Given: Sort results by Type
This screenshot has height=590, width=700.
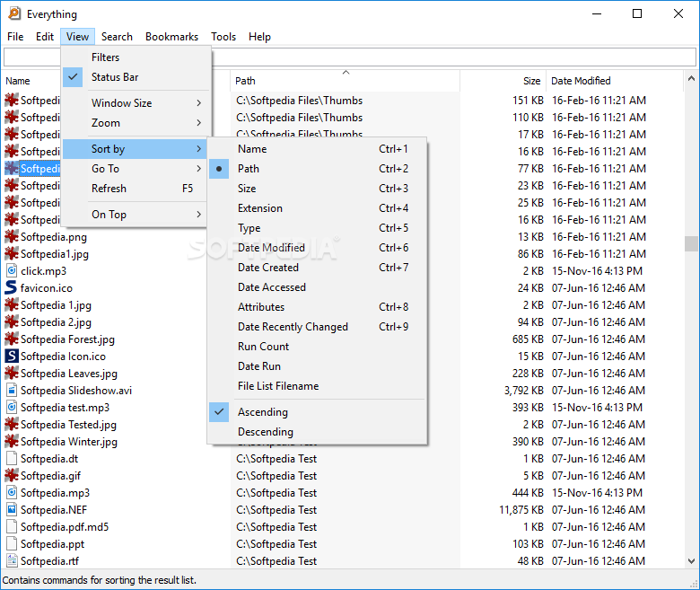Looking at the screenshot, I should coord(317,228).
